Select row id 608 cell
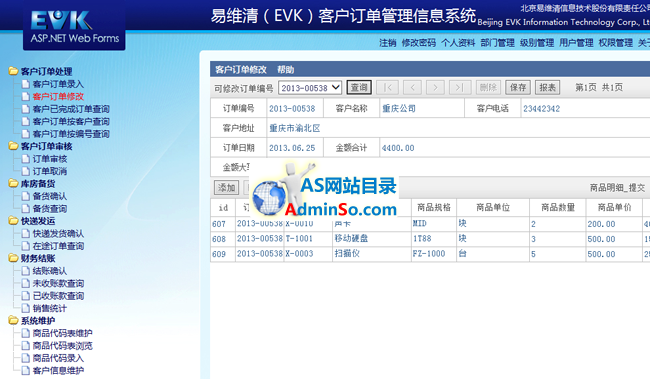This screenshot has width=650, height=379. [223, 239]
